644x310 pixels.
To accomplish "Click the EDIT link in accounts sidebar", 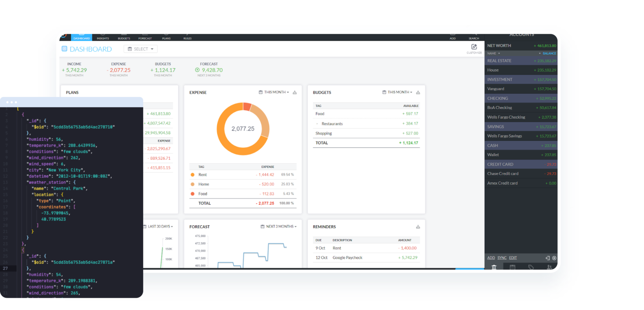I will coord(513,258).
